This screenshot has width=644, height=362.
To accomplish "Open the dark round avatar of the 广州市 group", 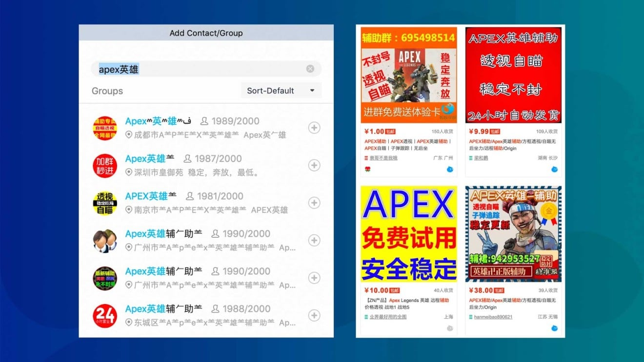I will 105,278.
